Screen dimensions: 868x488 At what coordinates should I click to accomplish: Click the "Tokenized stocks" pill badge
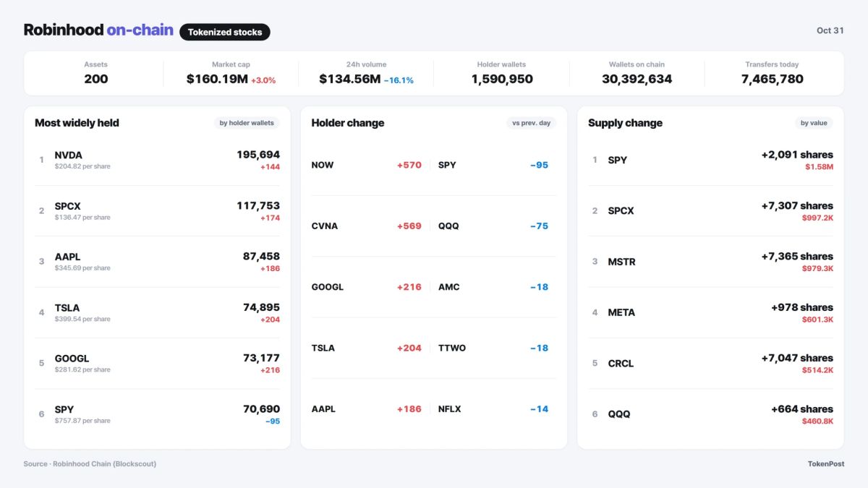(x=225, y=32)
